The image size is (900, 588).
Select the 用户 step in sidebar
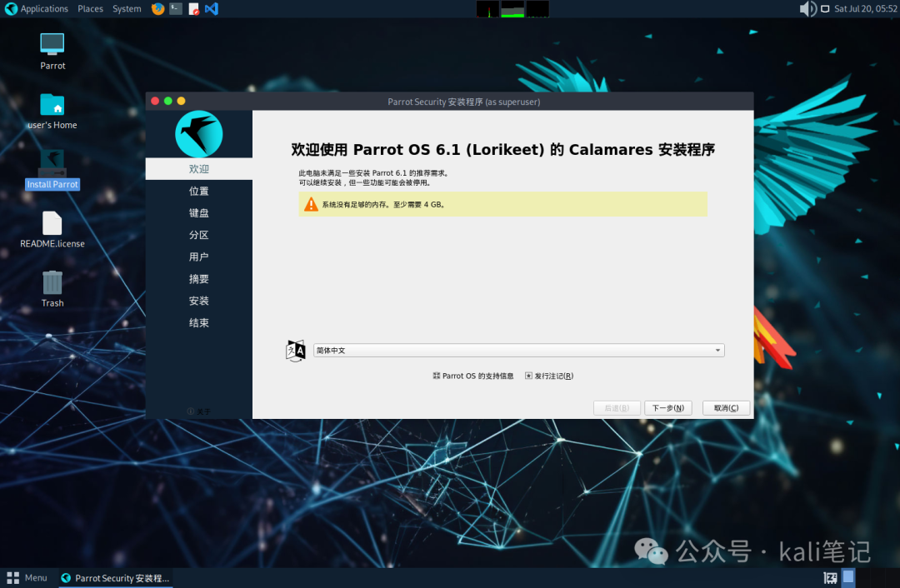point(198,257)
